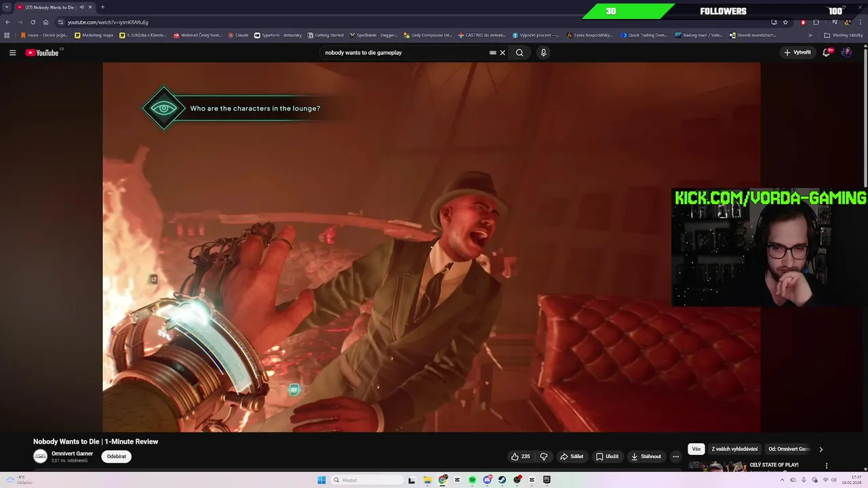Open the Typeform - dotazníky bookmark
868x488 pixels.
279,35
